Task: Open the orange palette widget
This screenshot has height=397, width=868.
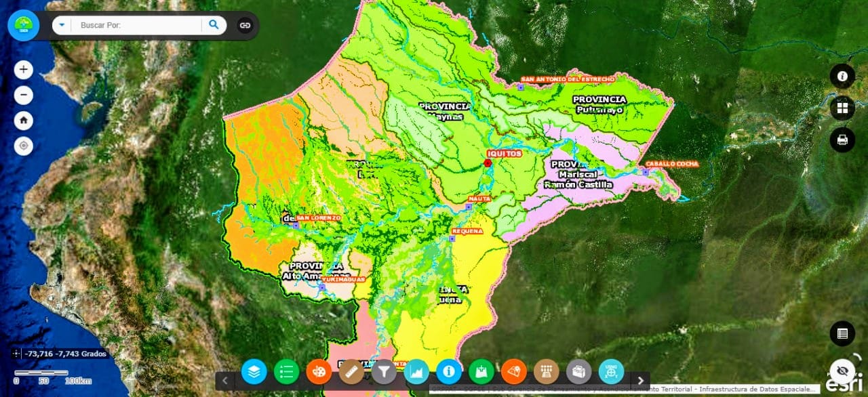Action: coord(319,371)
